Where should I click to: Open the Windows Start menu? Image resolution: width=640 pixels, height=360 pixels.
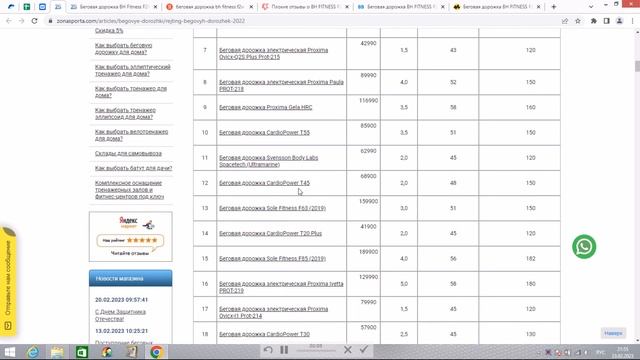pyautogui.click(x=9, y=352)
